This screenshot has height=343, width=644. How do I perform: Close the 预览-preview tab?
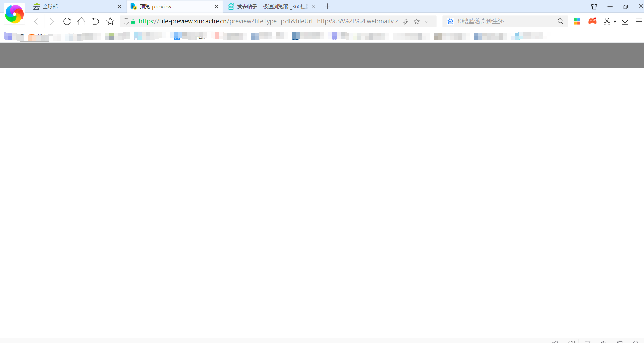(x=216, y=7)
